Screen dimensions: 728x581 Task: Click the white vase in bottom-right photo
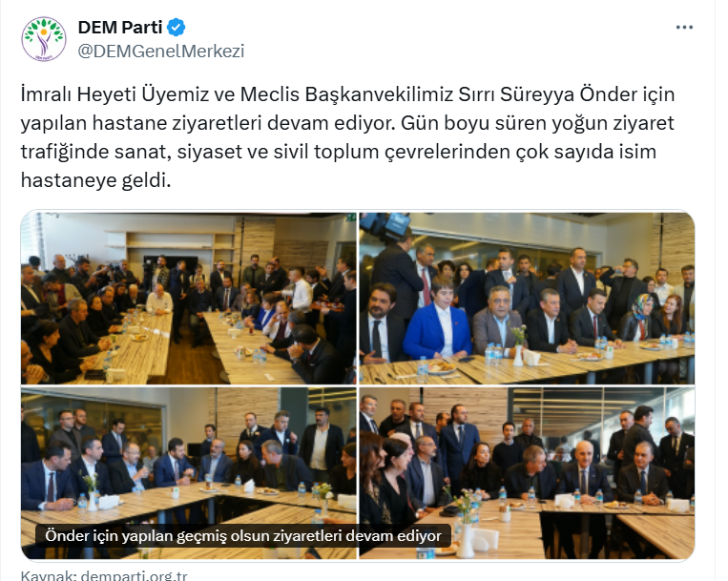[x=466, y=539]
